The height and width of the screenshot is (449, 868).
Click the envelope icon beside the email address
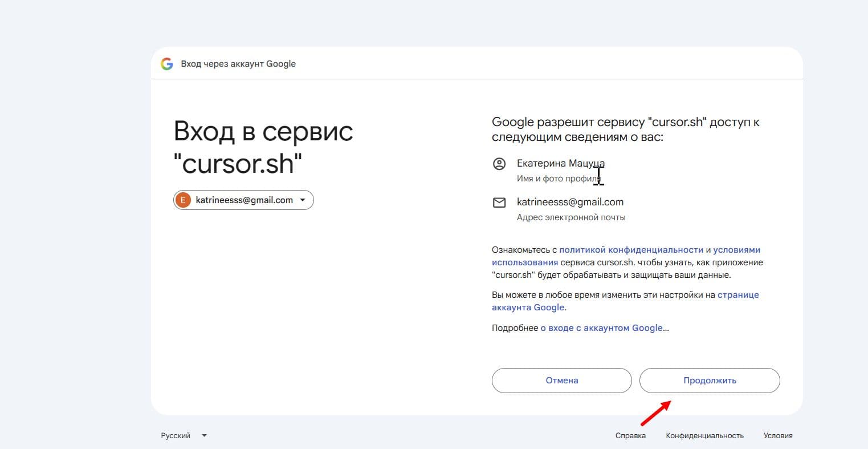[499, 203]
